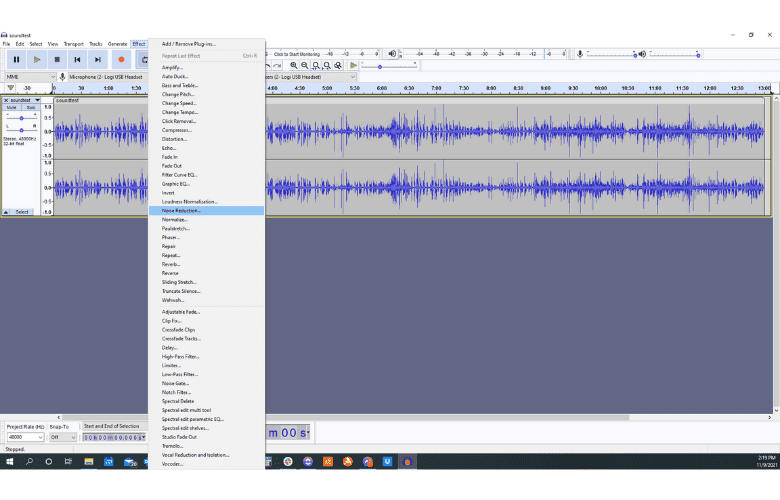Click the Stop playback button
Viewport: 780px width, 500px height.
(57, 60)
